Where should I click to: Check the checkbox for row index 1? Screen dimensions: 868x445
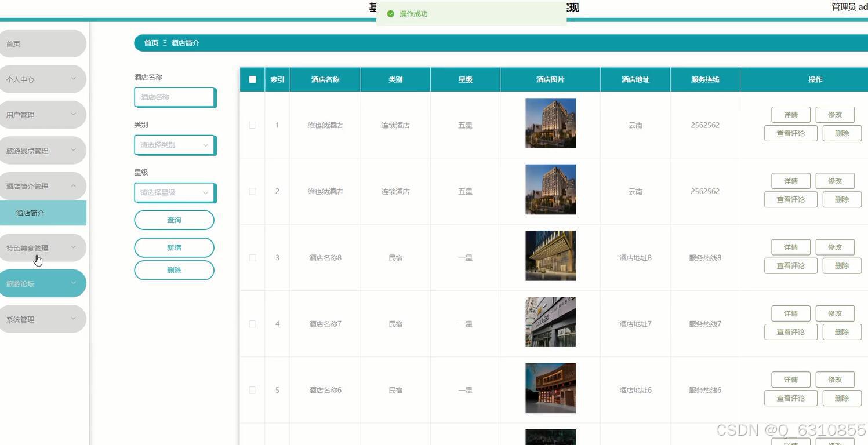(252, 125)
